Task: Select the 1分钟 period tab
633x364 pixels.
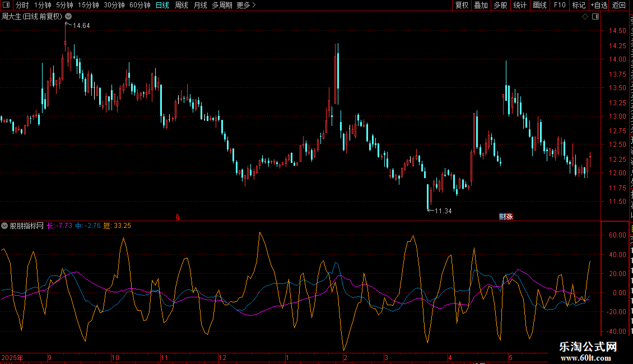Action: click(x=43, y=5)
